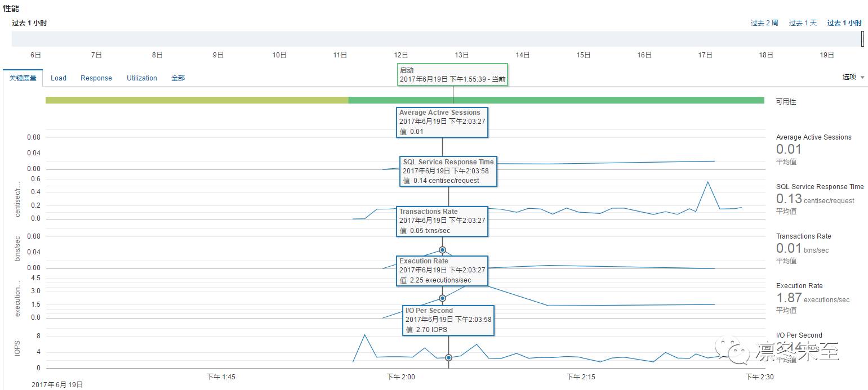This screenshot has height=390, width=868.
Task: Select the past 1 hour range
Action: (x=844, y=23)
